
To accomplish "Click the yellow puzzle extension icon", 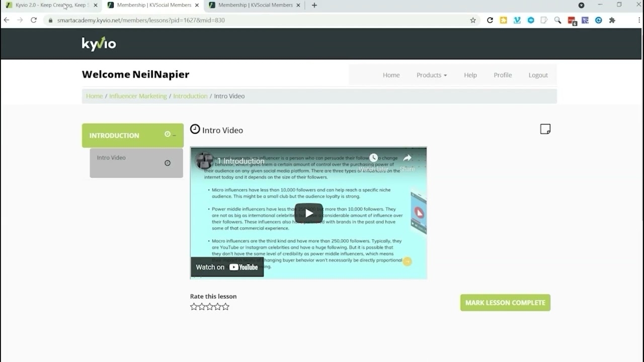I will 504,20.
